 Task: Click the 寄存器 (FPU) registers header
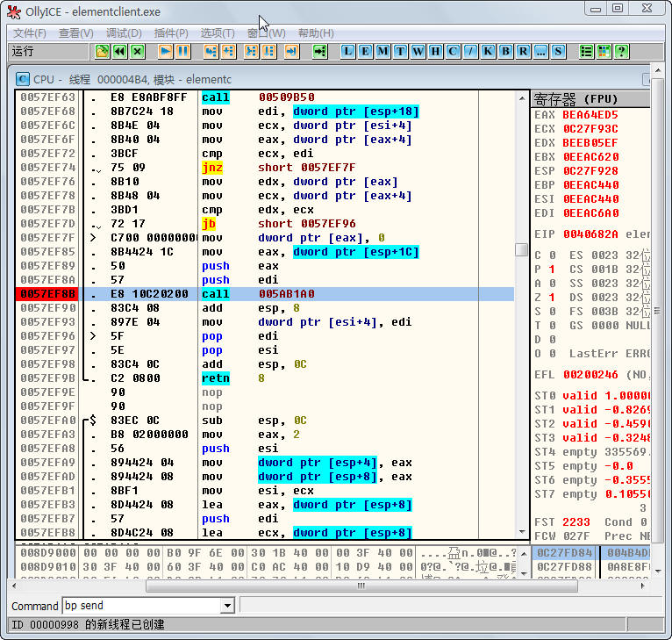coord(590,99)
